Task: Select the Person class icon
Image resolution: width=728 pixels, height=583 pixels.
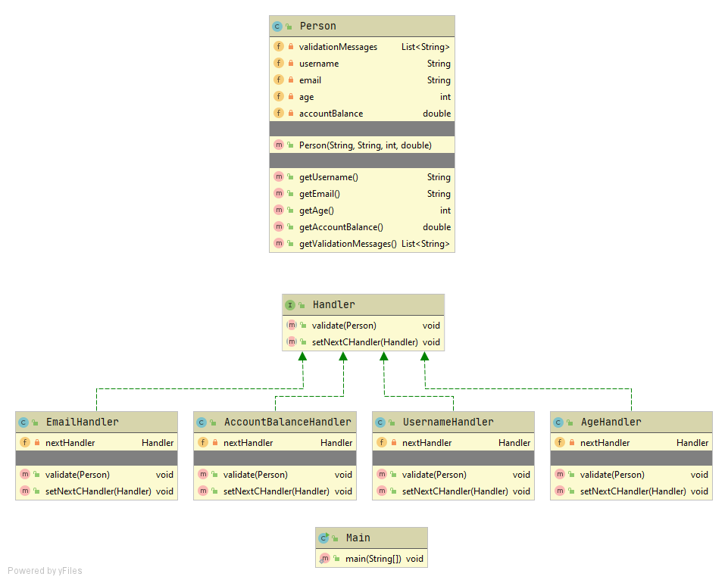Action: 279,25
